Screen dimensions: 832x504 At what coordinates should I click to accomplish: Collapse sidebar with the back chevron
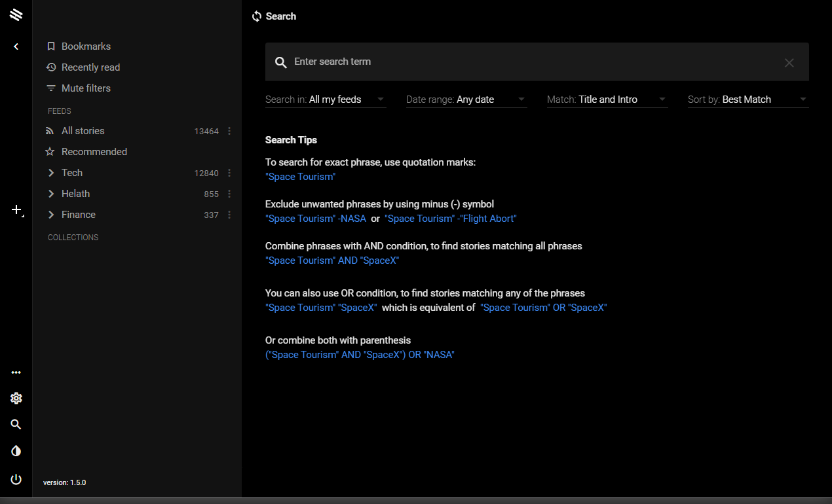coord(16,46)
